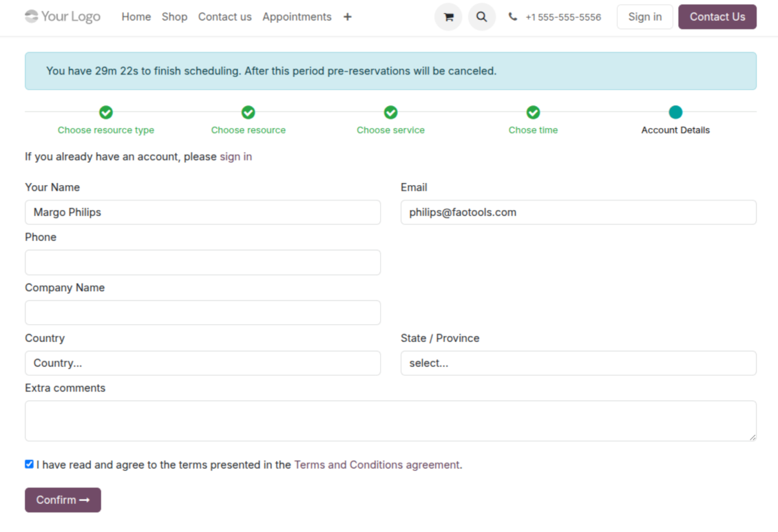778x532 pixels.
Task: Click the Your Logo image
Action: pyautogui.click(x=63, y=17)
